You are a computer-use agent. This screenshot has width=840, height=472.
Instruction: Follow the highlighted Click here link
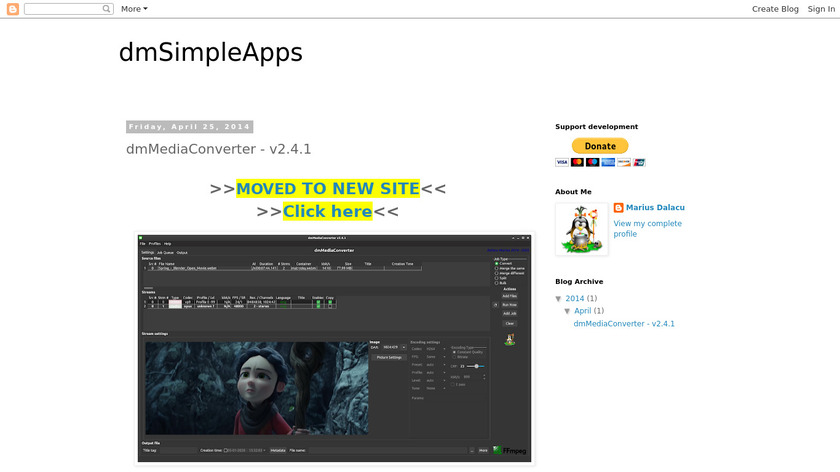[327, 211]
